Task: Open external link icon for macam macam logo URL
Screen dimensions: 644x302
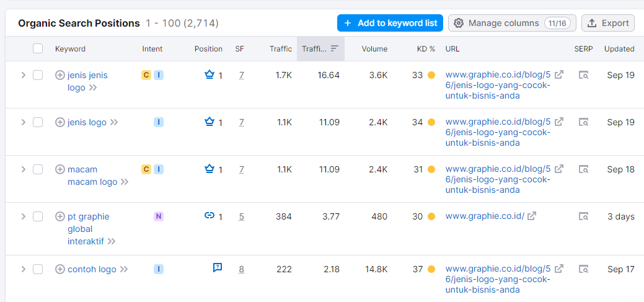Action: (x=559, y=169)
